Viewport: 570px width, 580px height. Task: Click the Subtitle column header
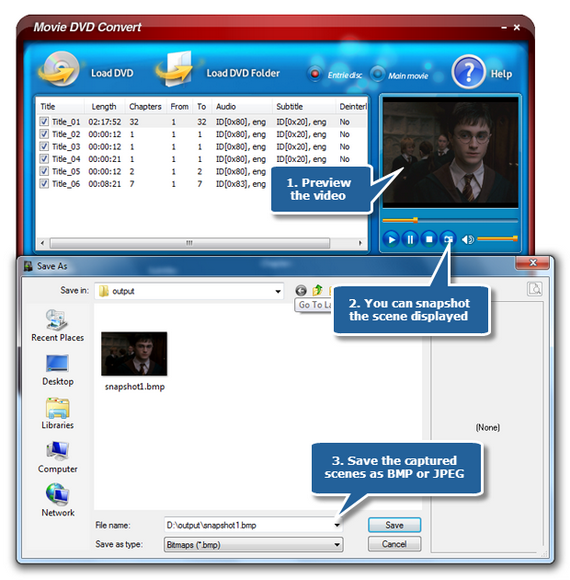[289, 107]
